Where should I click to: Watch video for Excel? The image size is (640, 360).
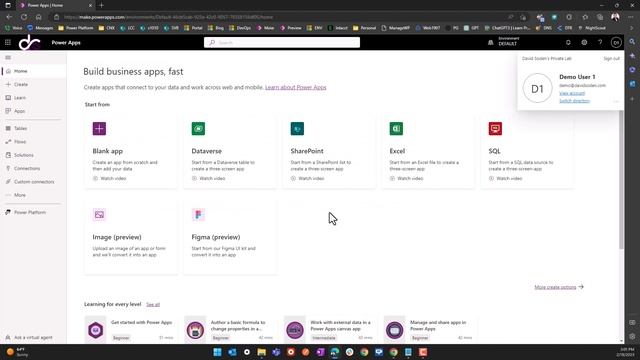click(x=407, y=178)
